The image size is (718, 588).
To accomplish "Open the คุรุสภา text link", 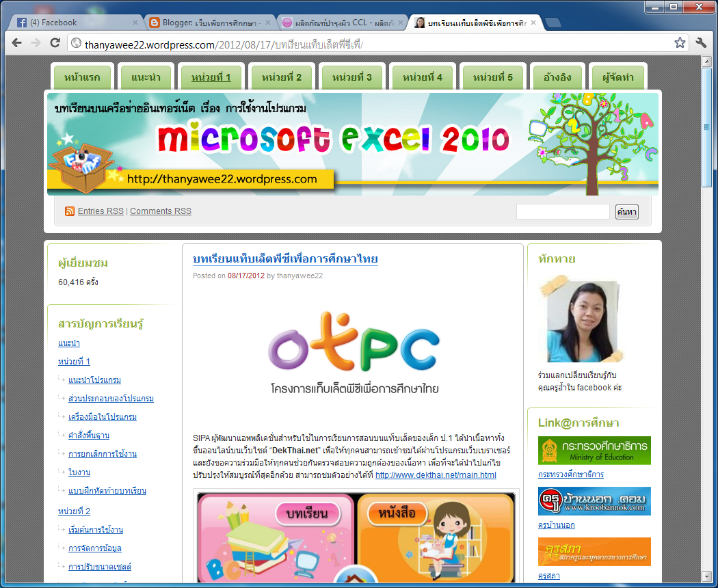I will click(x=549, y=576).
